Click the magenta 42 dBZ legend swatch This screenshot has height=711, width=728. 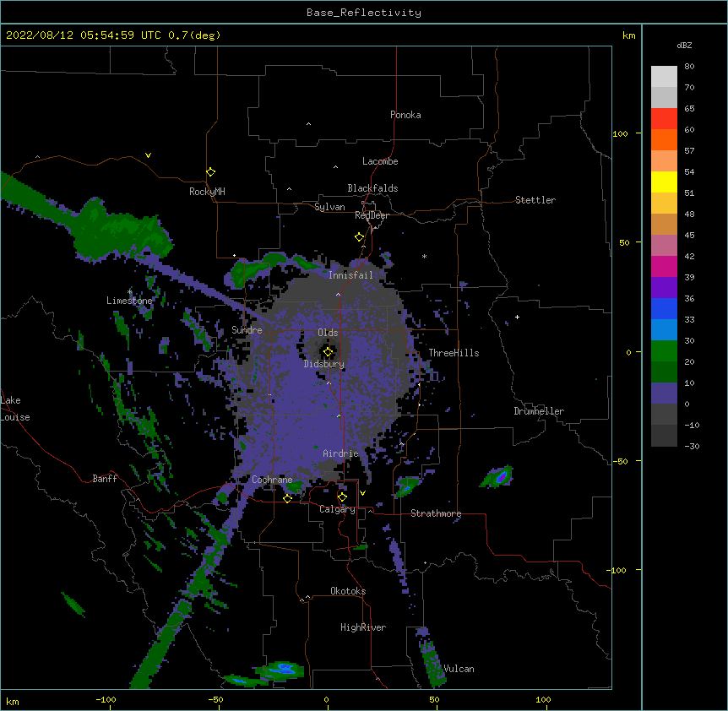pos(664,266)
